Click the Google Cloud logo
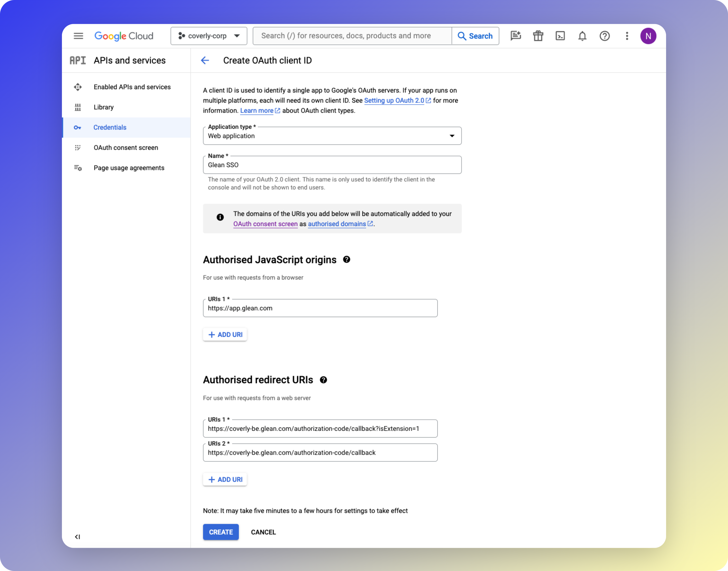 pyautogui.click(x=124, y=36)
